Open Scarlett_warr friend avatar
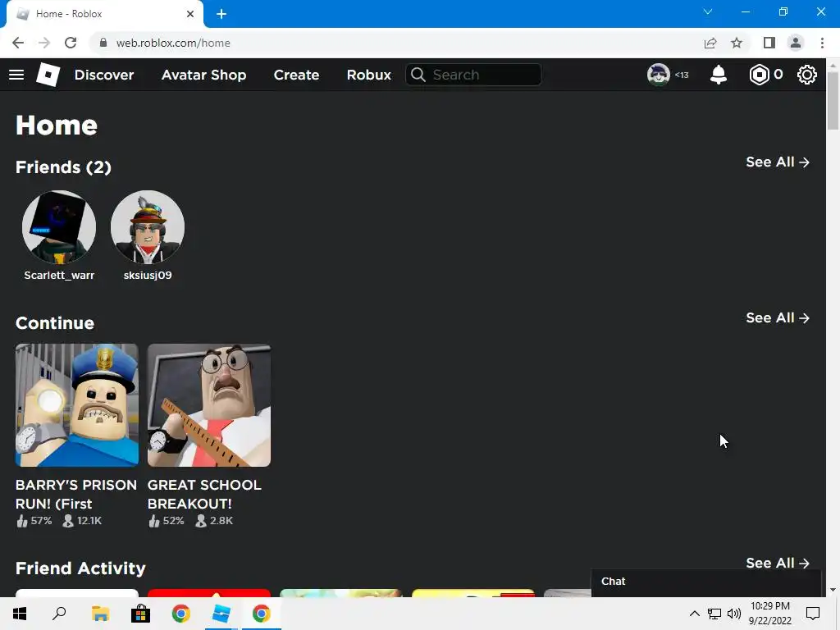 [59, 227]
